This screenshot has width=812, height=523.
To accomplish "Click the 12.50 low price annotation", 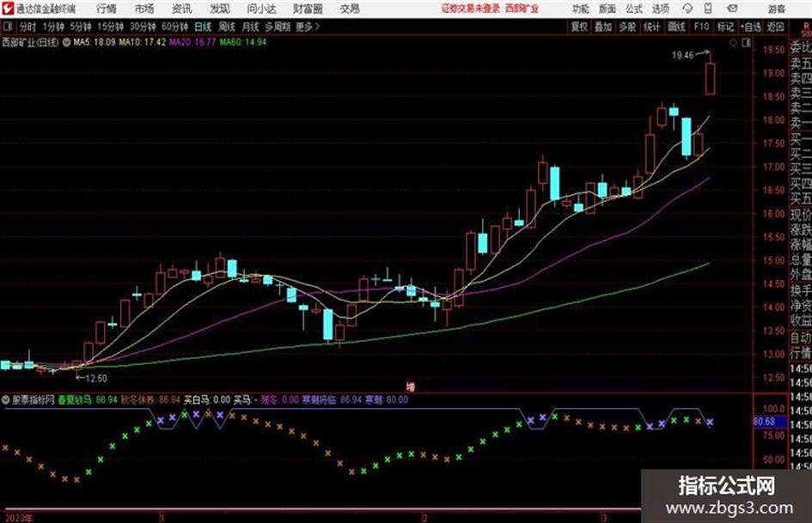I will [95, 379].
